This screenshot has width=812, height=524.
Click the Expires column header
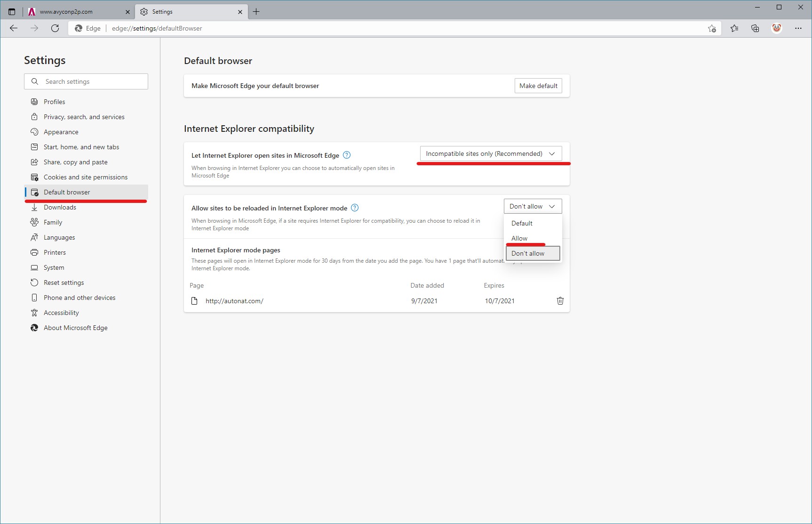tap(494, 285)
